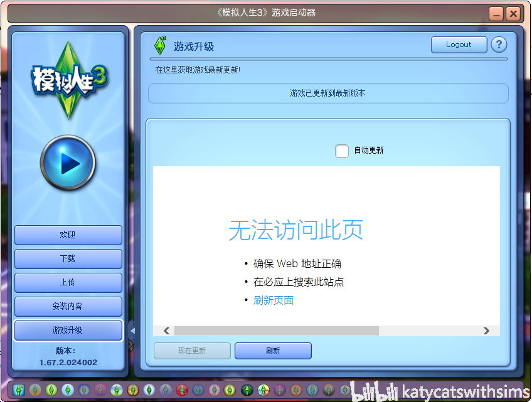Image resolution: width=532 pixels, height=402 pixels.
Task: Click the right arrow of the horizontal scrollbar
Action: 487,331
